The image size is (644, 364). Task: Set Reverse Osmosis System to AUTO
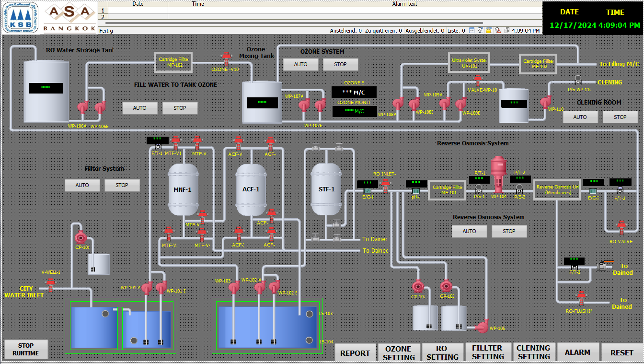pyautogui.click(x=469, y=231)
